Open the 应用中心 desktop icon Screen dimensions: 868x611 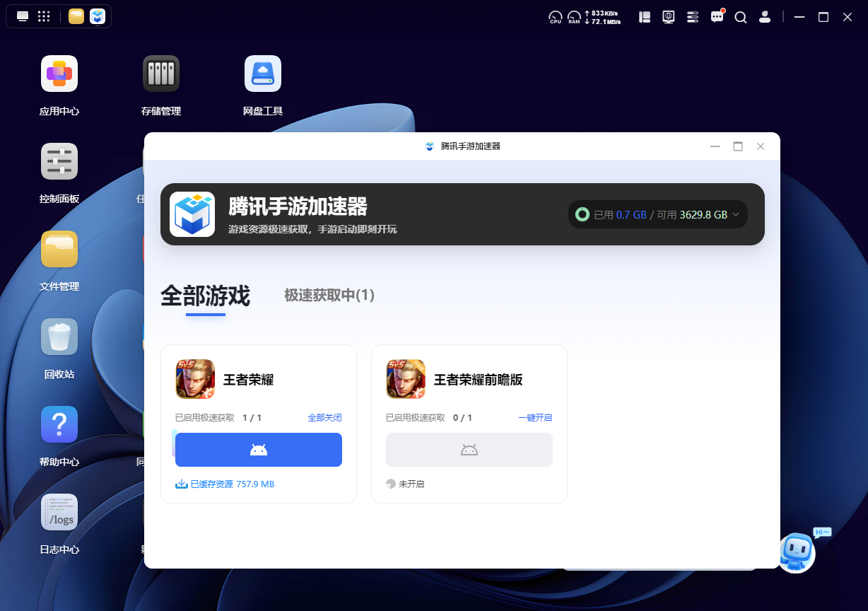tap(59, 74)
